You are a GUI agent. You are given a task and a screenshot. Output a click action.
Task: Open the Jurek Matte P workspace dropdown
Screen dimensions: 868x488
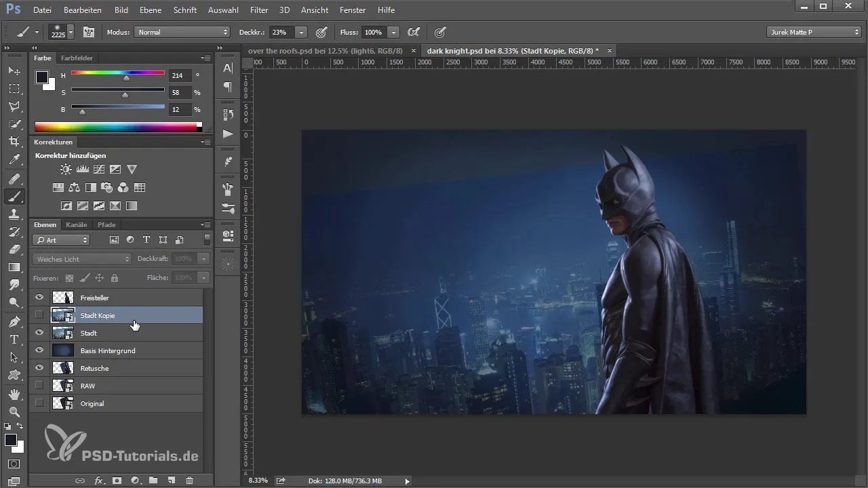coord(813,32)
